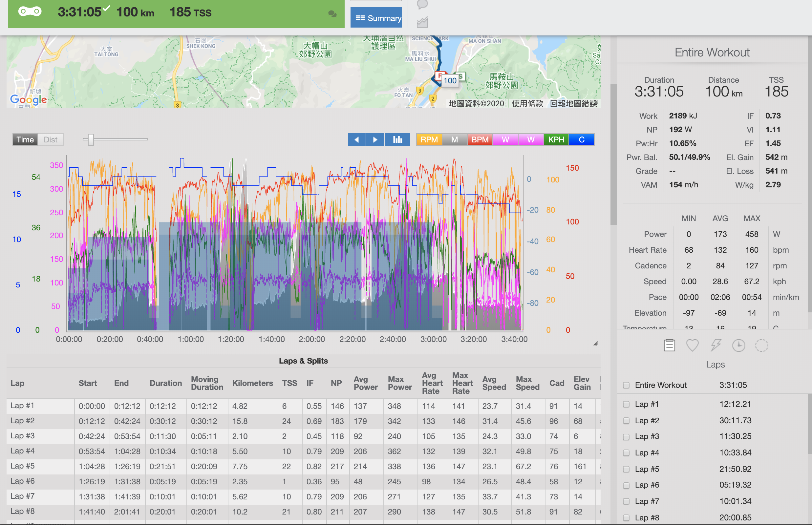Viewport: 812px width, 525px height.
Task: Click the bar chart view icon
Action: click(397, 139)
